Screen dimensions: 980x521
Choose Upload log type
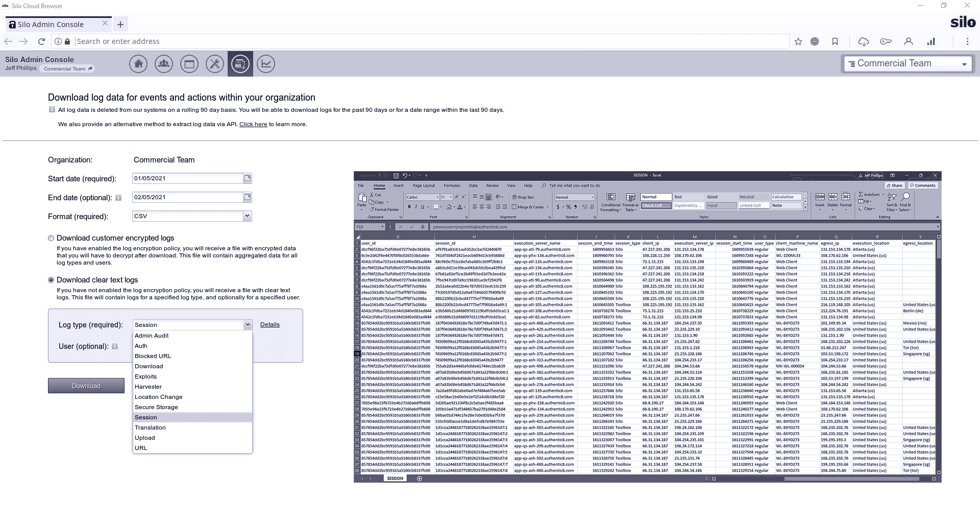192,438
